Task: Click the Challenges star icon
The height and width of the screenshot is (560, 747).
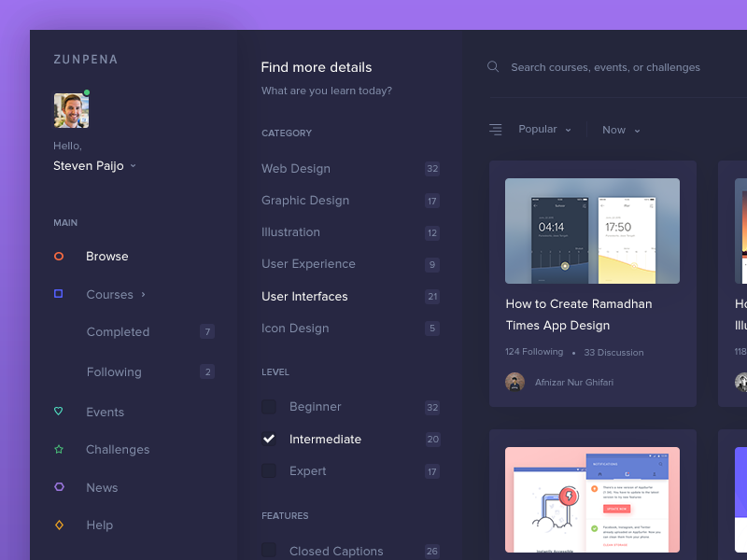Action: tap(59, 450)
